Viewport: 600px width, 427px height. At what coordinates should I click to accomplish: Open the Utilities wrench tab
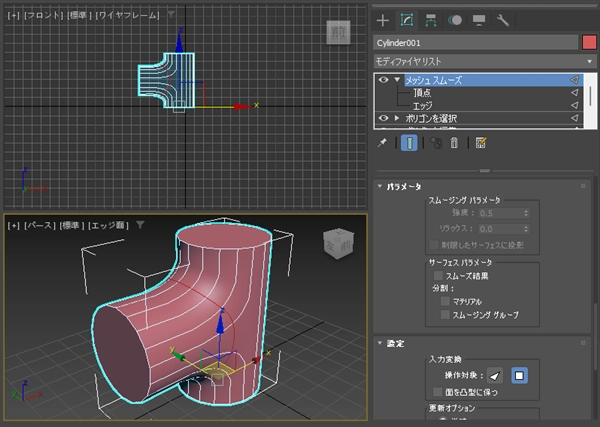pyautogui.click(x=503, y=20)
